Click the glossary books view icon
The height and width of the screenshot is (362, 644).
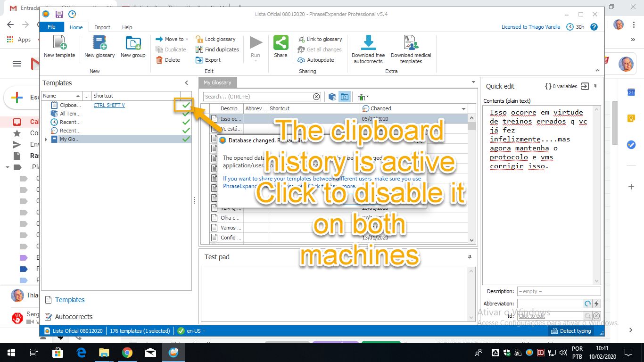click(x=332, y=97)
